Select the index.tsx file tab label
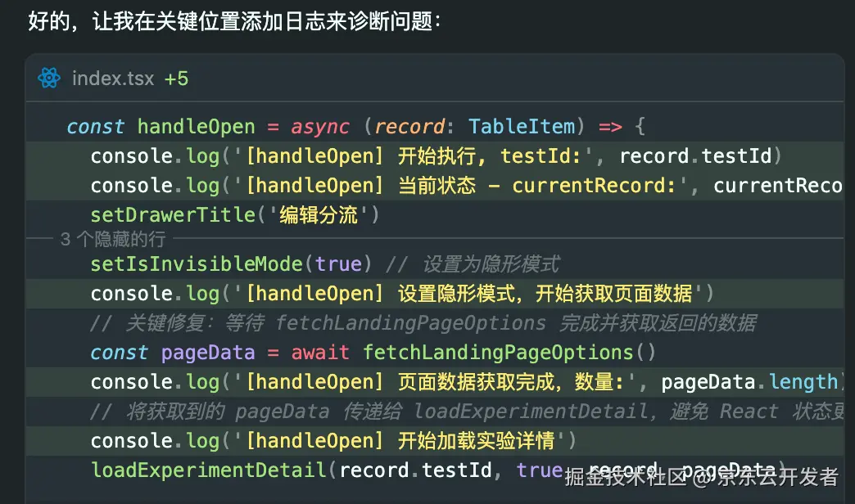 tap(114, 79)
